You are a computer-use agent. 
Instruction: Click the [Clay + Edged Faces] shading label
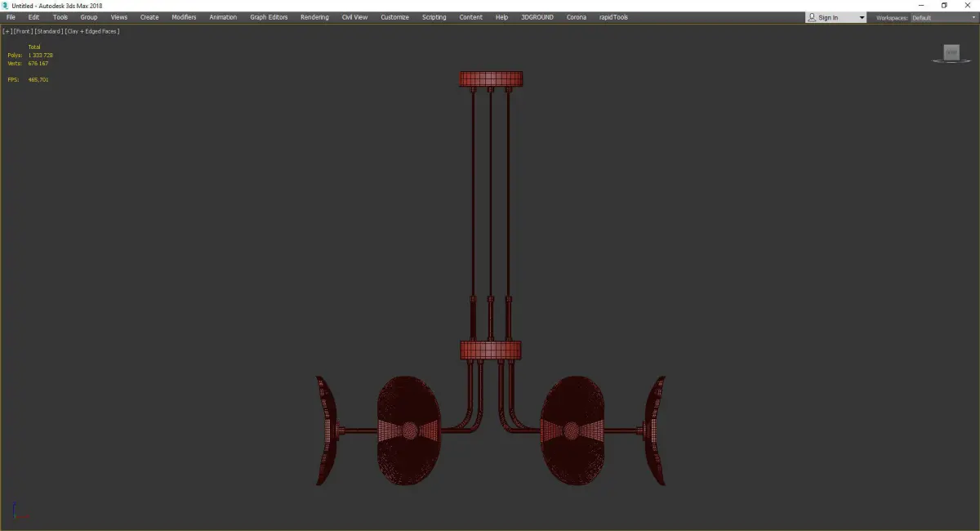92,31
